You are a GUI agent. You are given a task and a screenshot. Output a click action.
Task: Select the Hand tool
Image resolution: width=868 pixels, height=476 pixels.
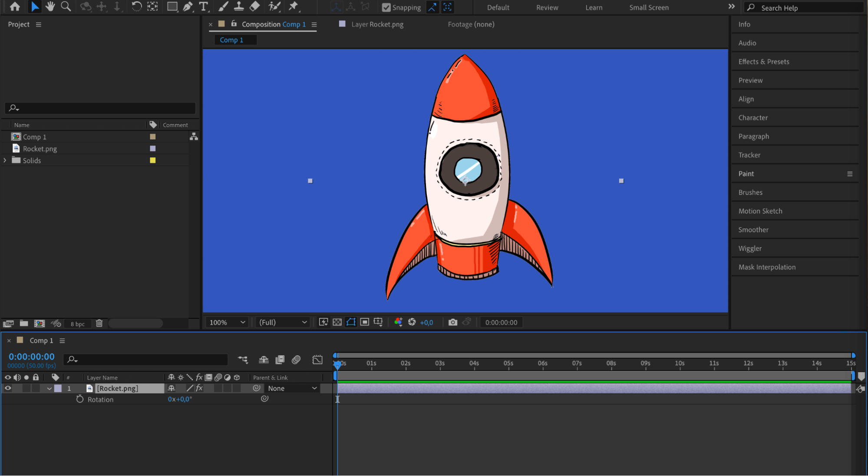50,7
